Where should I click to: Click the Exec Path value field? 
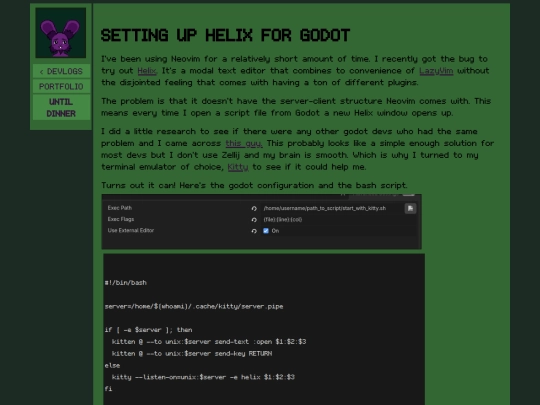(x=332, y=208)
